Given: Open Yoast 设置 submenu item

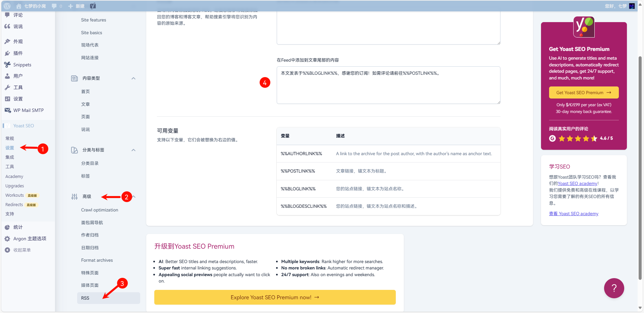Looking at the screenshot, I should (x=10, y=148).
